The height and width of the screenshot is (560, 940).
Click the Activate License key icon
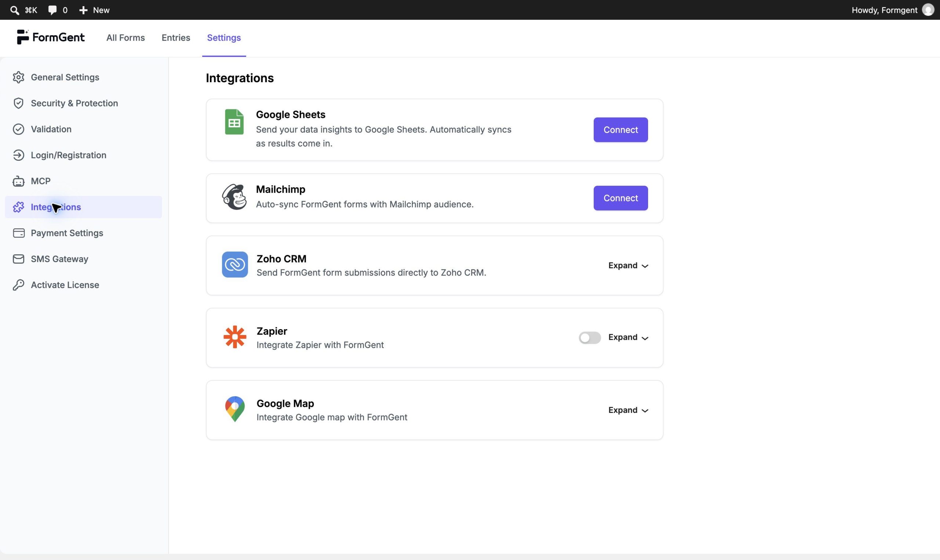(x=18, y=285)
